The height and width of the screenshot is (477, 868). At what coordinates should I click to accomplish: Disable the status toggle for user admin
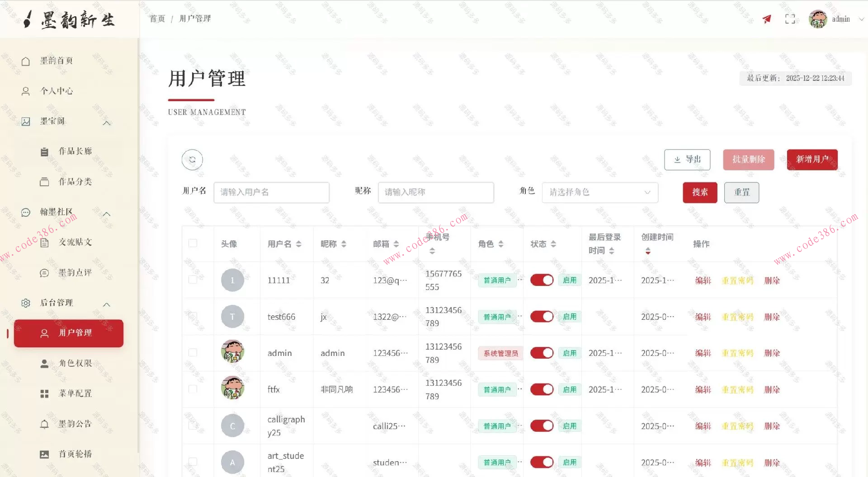pos(542,353)
